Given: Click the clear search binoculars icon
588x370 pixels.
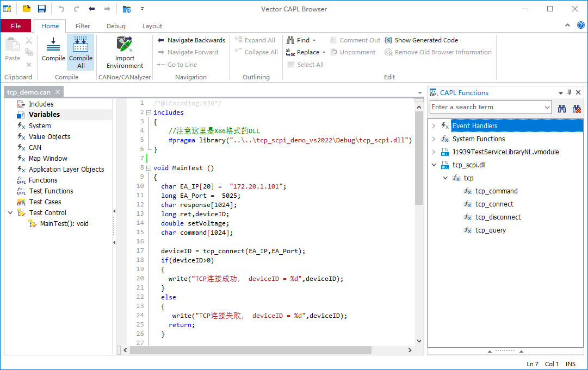Looking at the screenshot, I should [577, 109].
